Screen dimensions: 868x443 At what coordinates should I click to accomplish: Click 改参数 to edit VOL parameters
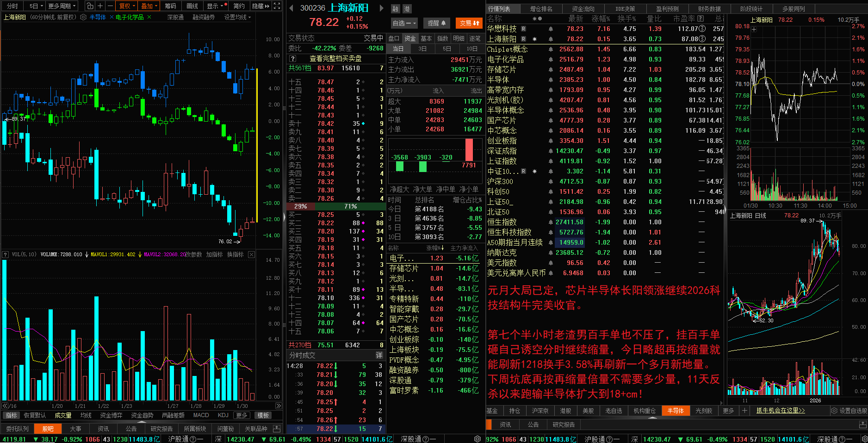pyautogui.click(x=194, y=254)
